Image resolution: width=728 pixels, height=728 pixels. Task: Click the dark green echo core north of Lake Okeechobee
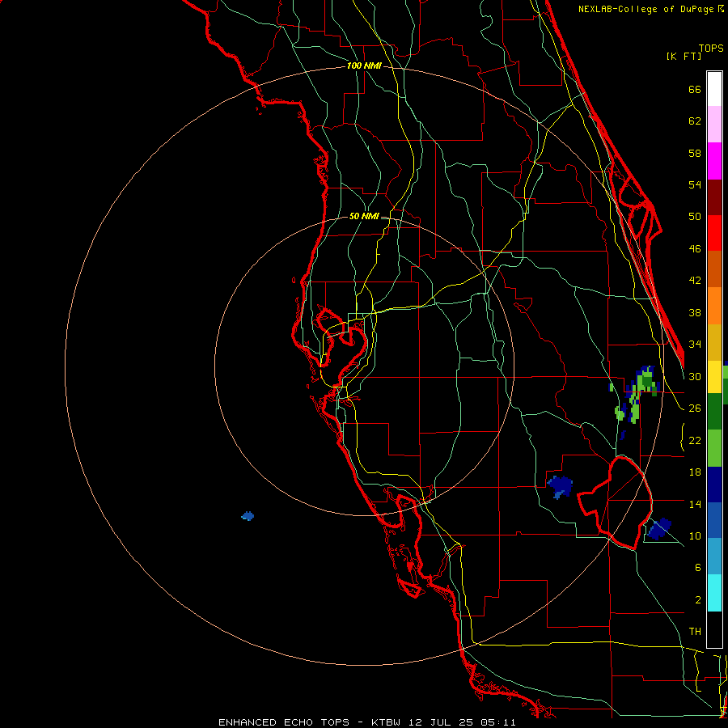tap(647, 382)
